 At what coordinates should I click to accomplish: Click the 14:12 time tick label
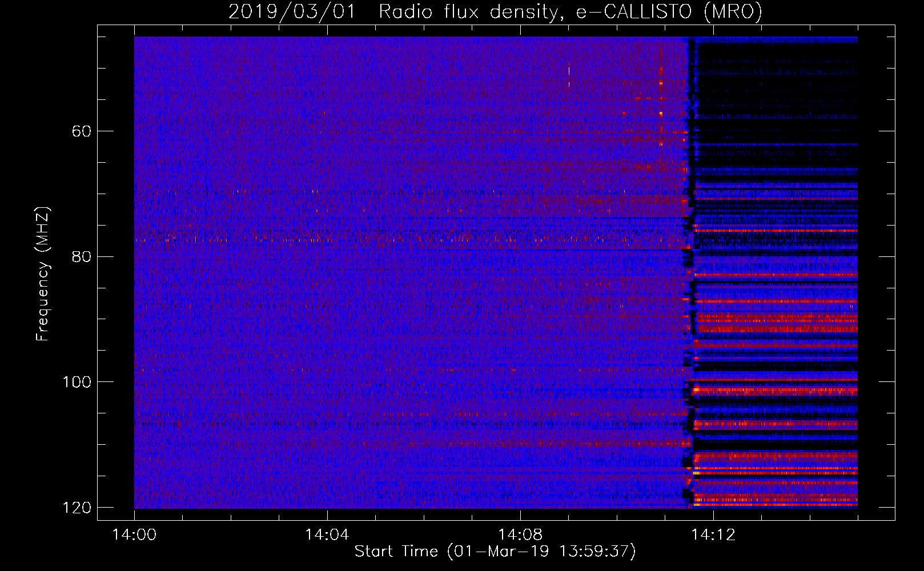coord(713,534)
